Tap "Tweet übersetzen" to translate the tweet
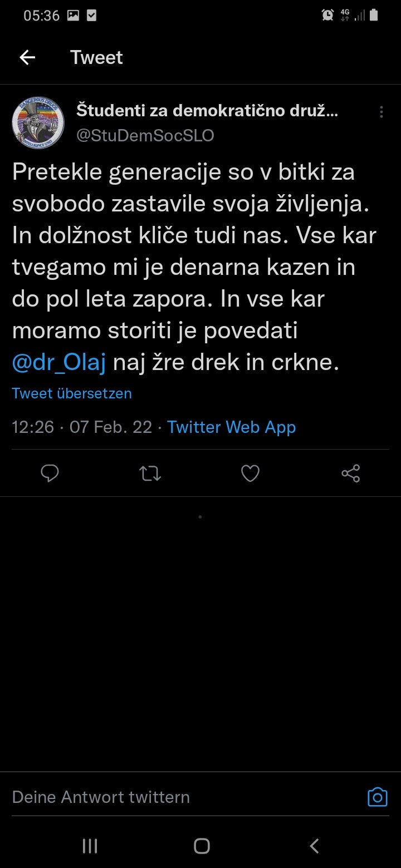Viewport: 401px width, 868px height. [x=72, y=394]
